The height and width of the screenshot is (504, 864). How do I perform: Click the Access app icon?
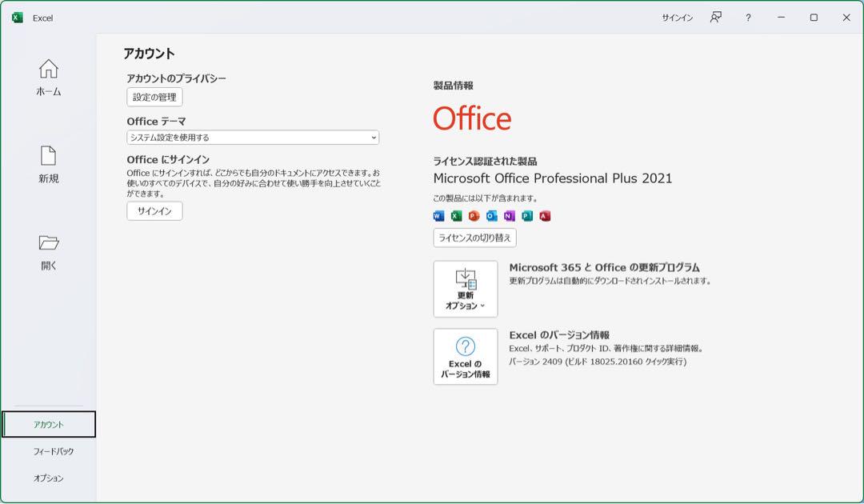click(x=545, y=216)
